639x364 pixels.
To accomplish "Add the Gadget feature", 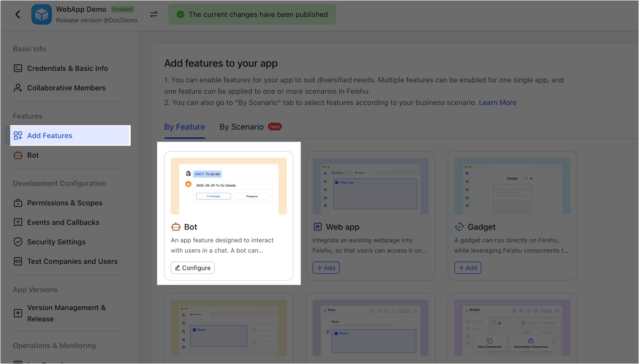I will (x=468, y=268).
